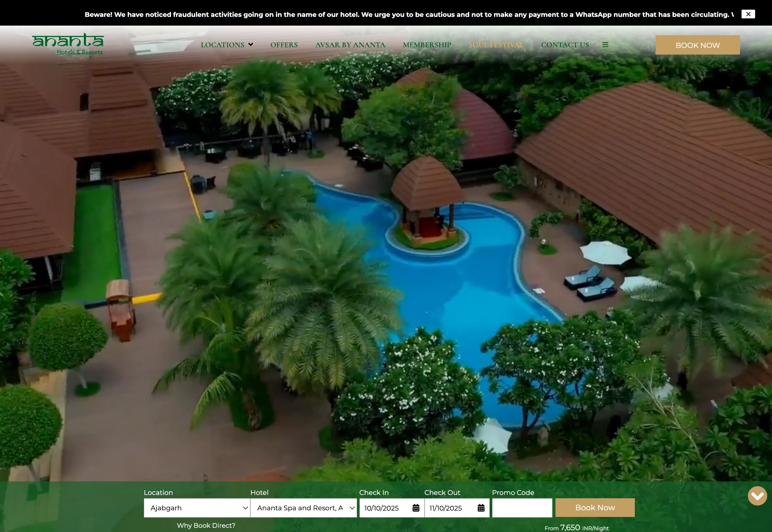Click the Promo Code input field

tap(522, 508)
